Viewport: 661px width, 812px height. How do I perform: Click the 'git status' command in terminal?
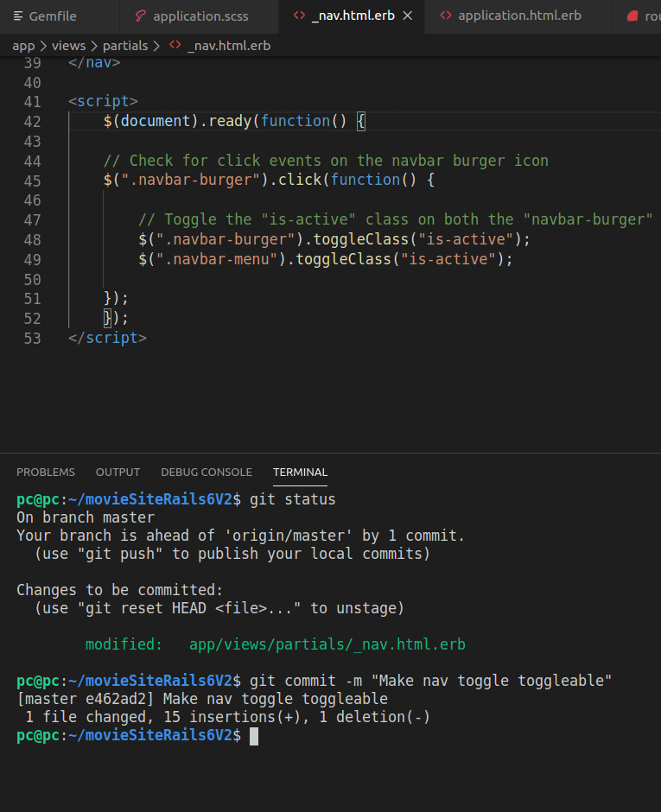293,499
